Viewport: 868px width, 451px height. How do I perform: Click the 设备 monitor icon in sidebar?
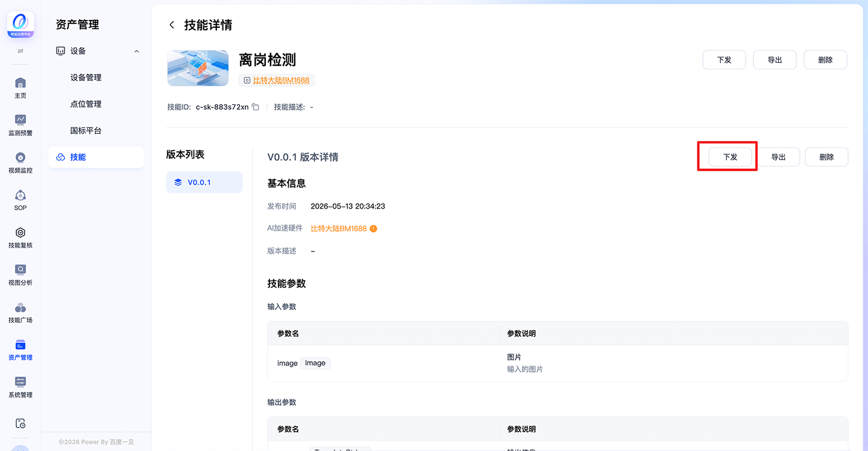(60, 51)
